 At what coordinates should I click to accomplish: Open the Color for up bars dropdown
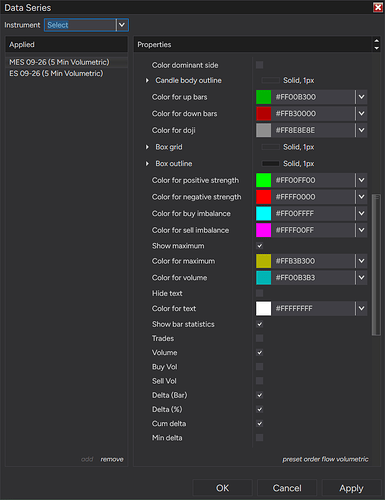[361, 97]
